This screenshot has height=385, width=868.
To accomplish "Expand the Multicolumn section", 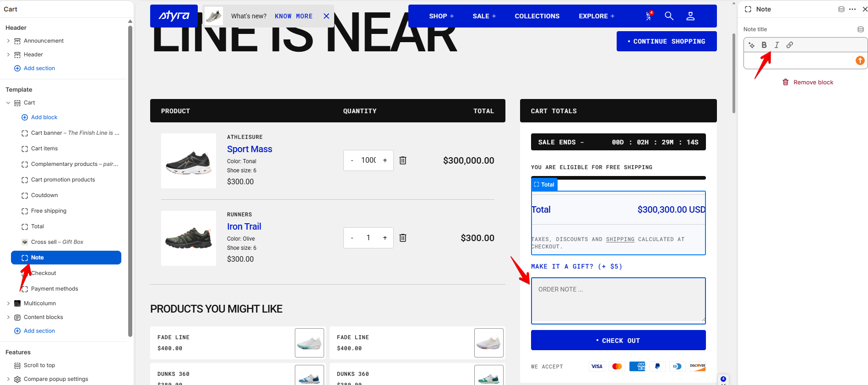I will click(8, 303).
